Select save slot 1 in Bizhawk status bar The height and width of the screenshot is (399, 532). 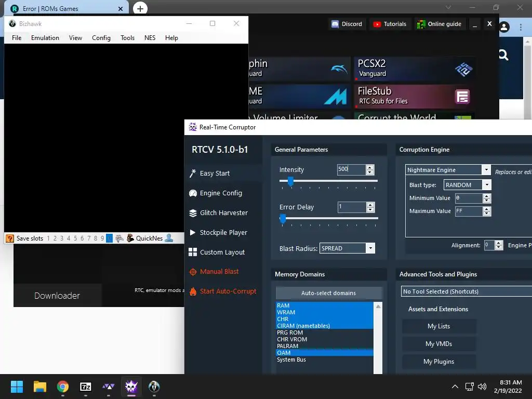point(48,238)
